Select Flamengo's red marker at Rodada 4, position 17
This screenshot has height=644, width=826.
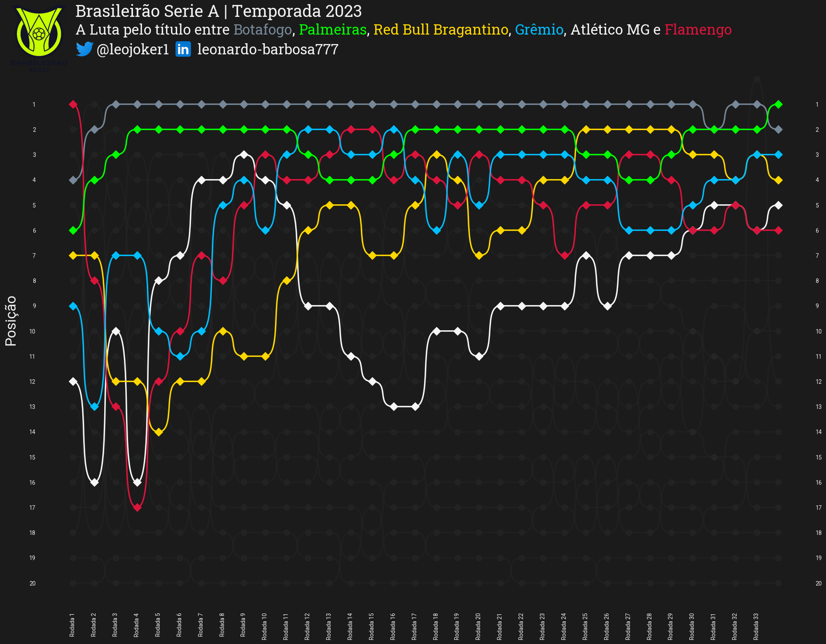point(138,508)
